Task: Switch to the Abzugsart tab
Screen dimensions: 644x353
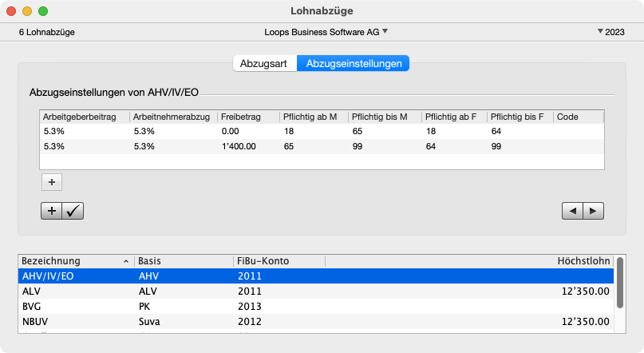Action: 263,63
